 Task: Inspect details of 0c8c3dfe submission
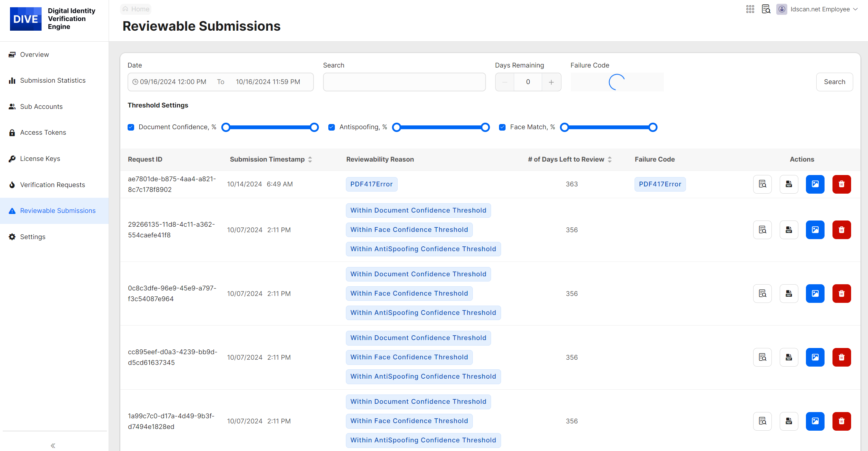click(x=762, y=294)
